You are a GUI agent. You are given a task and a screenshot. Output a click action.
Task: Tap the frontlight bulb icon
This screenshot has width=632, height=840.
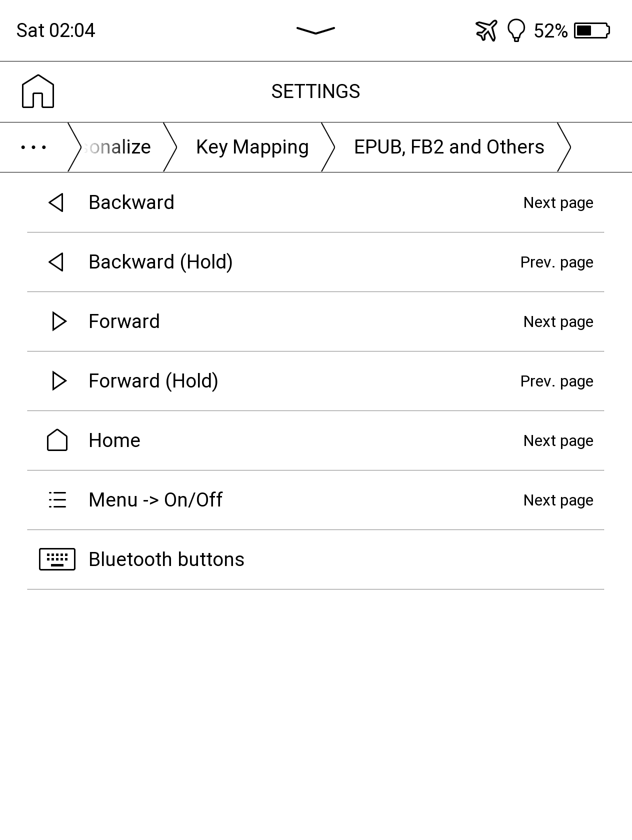pos(516,30)
